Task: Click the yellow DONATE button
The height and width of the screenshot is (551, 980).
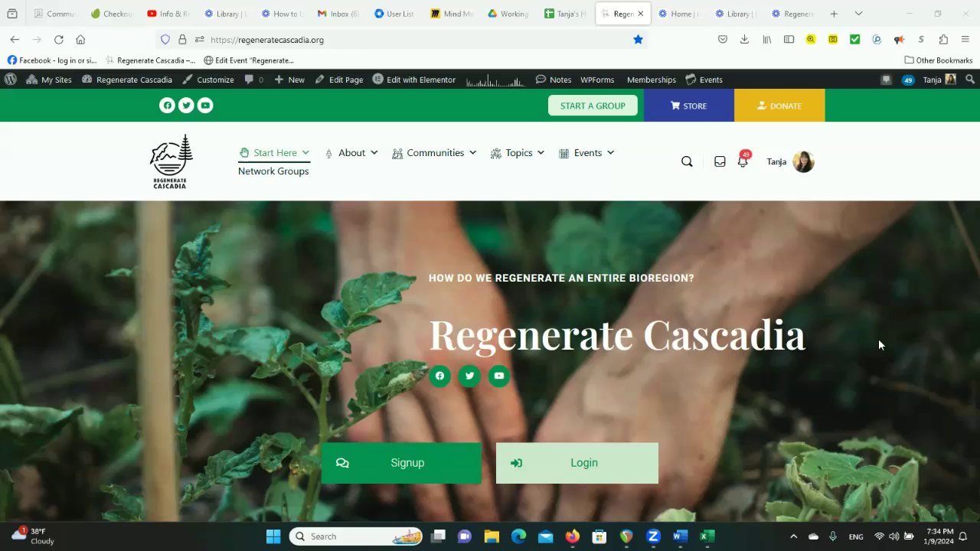Action: click(x=779, y=106)
